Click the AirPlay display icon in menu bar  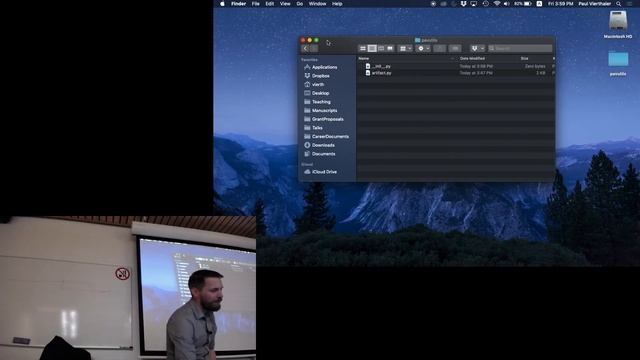tap(473, 4)
